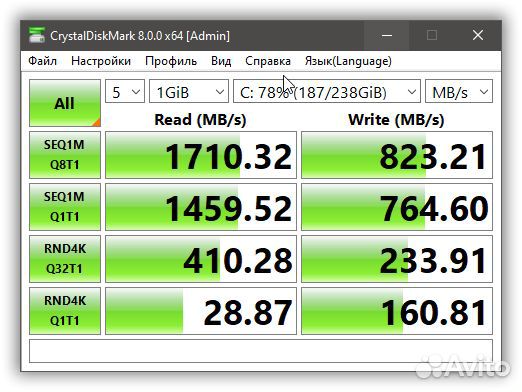Open the unit dropdown showing MB/s
The image size is (522, 392).
click(459, 91)
